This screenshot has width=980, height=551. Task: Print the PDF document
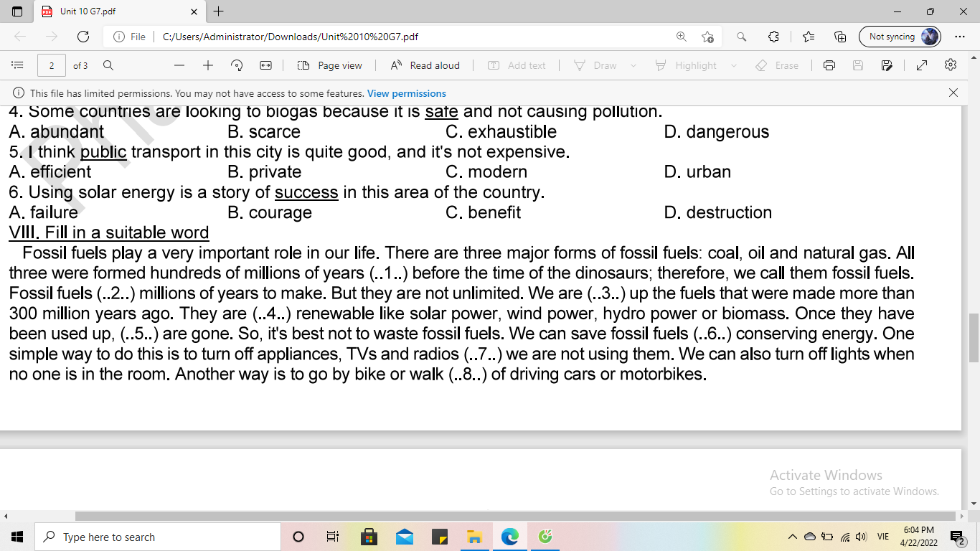click(x=829, y=65)
